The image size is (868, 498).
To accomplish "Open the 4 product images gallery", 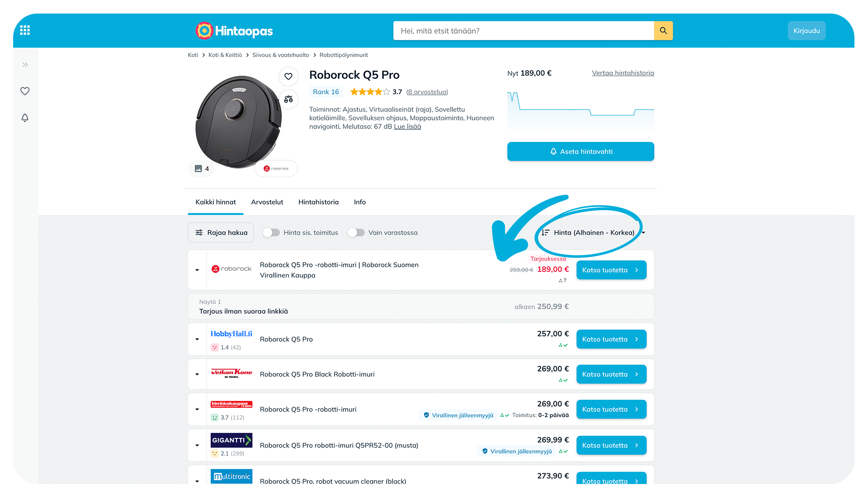I will click(x=201, y=169).
